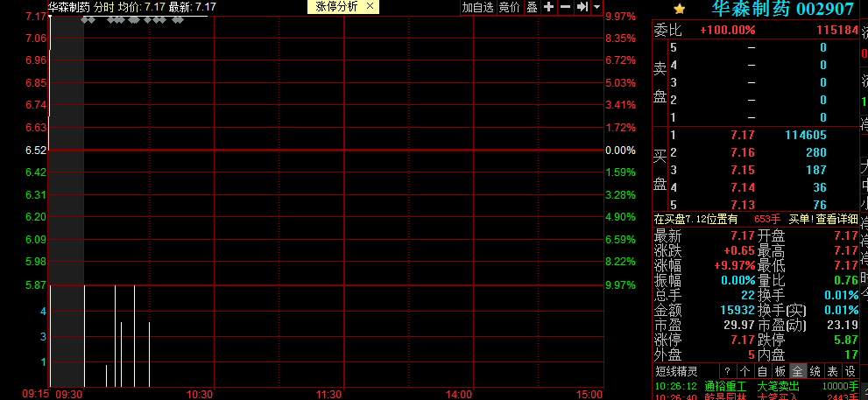868x400 pixels.
Task: Select the 统 tab in 短线精灵
Action: point(815,371)
